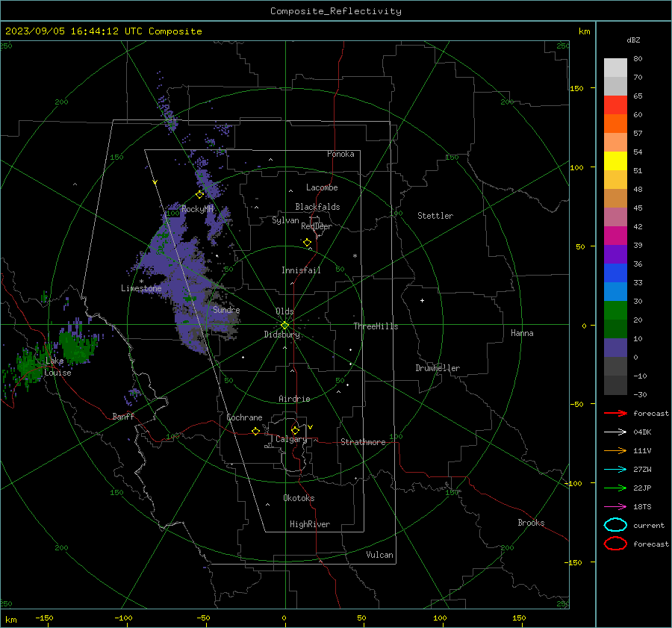Screen dimensions: 672x628
Task: Click the yellow diamond marker above Calgary
Action: (295, 430)
